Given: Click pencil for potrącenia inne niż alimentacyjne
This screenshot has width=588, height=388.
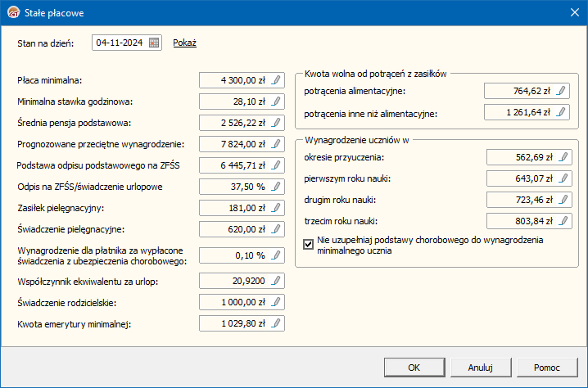Looking at the screenshot, I should (561, 112).
